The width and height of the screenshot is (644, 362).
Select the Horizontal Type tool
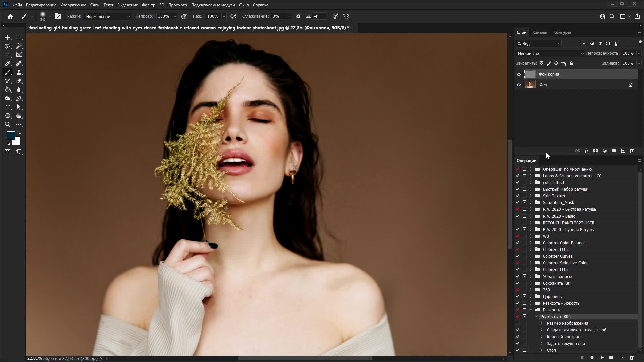(8, 107)
